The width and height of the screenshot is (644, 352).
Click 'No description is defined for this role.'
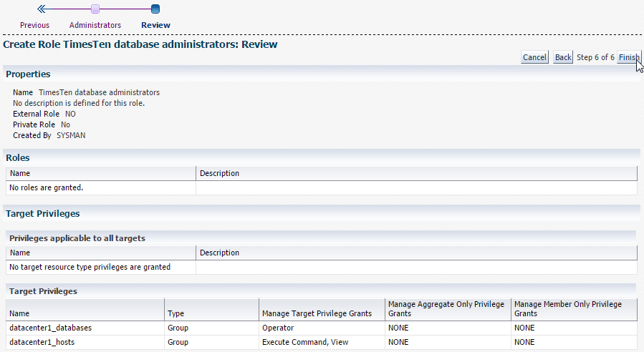(79, 103)
